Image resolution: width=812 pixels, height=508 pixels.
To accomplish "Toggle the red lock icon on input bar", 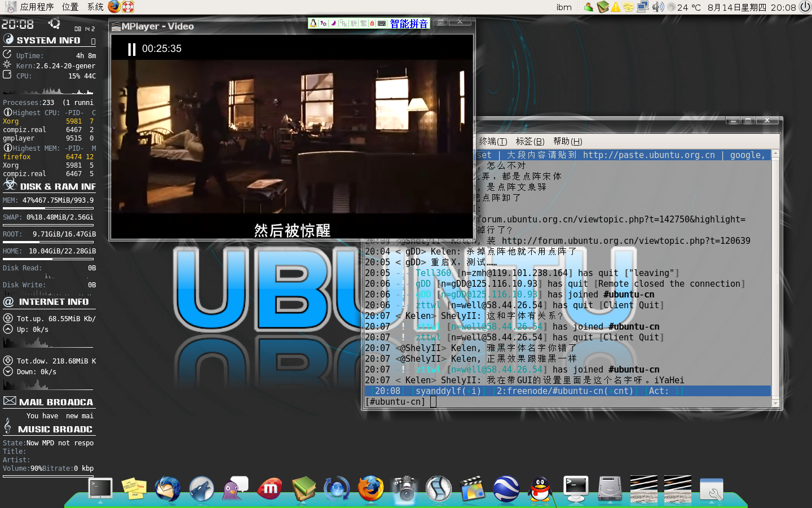I will [x=372, y=23].
